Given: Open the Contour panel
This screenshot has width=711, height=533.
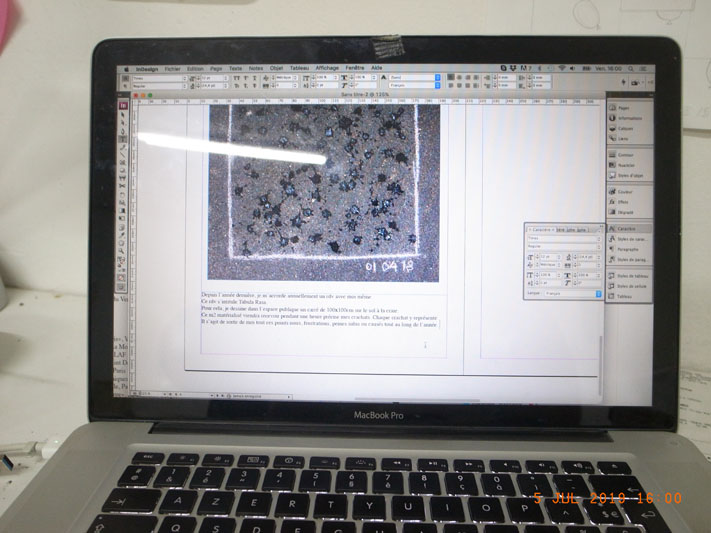Looking at the screenshot, I should click(x=629, y=155).
